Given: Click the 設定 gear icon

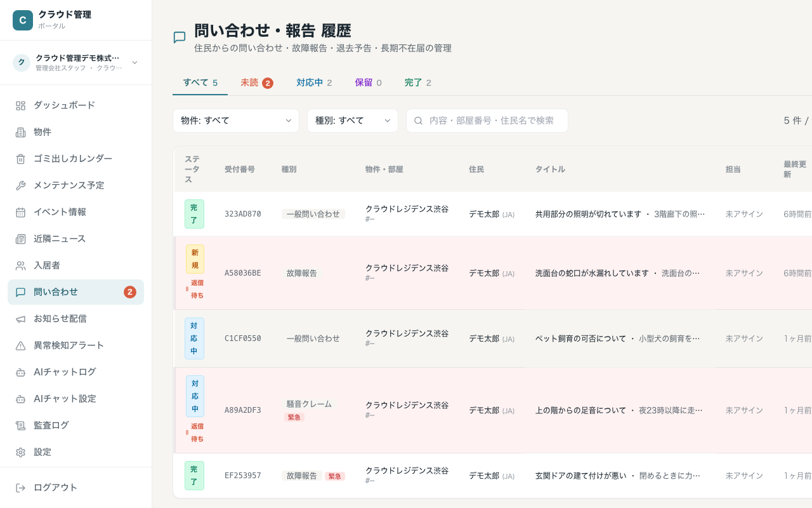Looking at the screenshot, I should (x=20, y=452).
